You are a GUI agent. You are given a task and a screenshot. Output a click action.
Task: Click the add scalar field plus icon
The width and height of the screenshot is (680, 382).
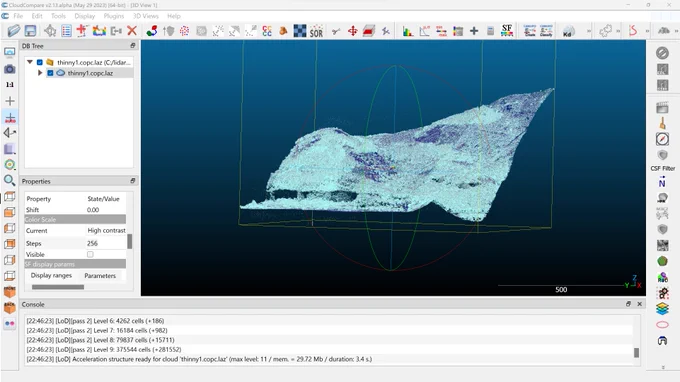click(474, 31)
